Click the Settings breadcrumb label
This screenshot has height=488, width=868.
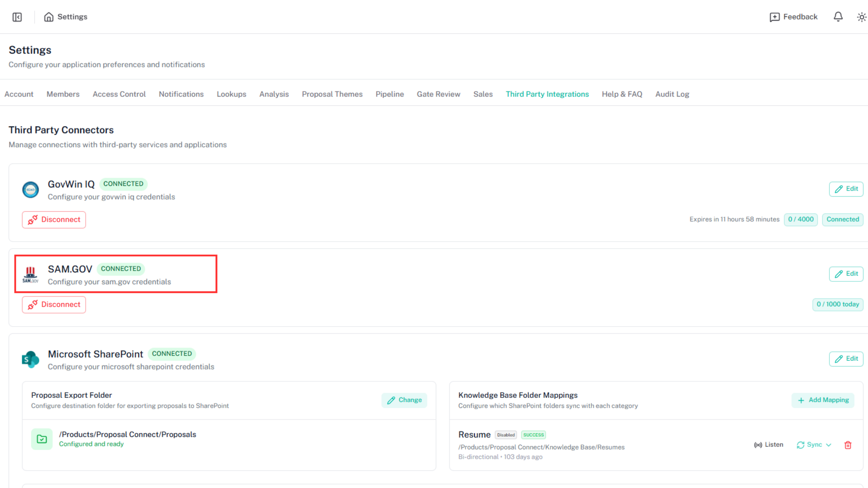tap(72, 17)
